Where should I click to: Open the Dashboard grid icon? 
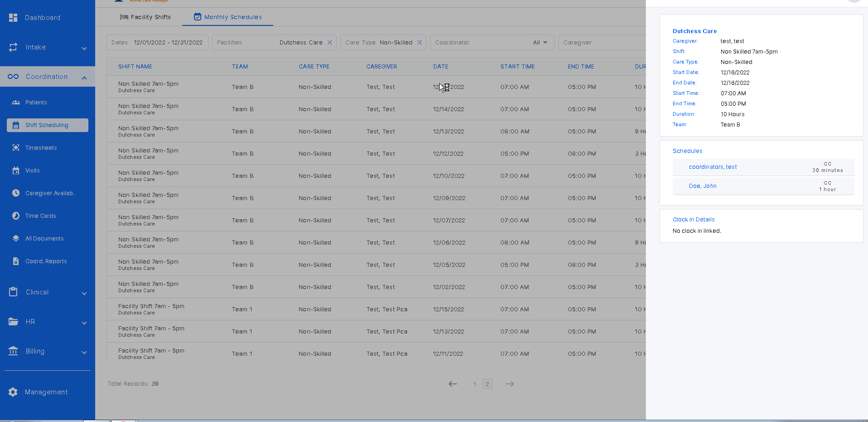(13, 18)
